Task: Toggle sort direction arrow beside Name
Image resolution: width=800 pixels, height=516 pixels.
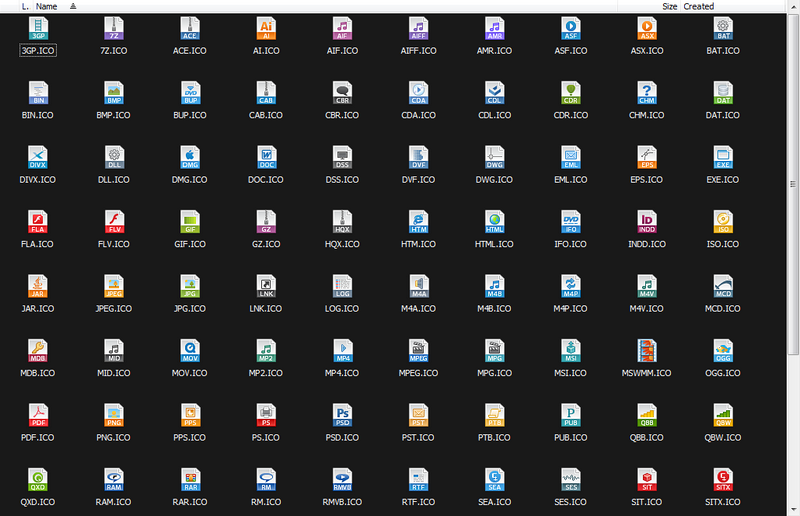Action: [x=73, y=6]
